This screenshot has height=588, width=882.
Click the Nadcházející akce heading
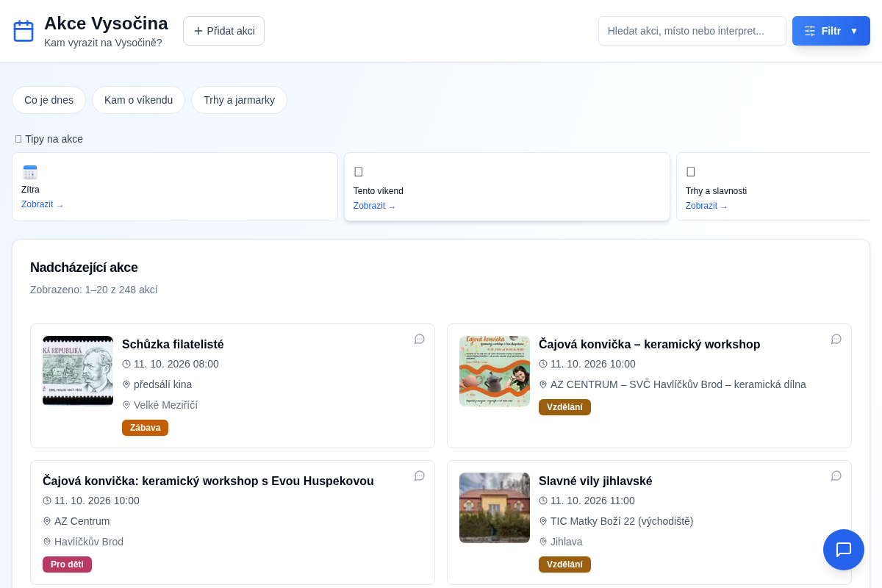click(84, 268)
